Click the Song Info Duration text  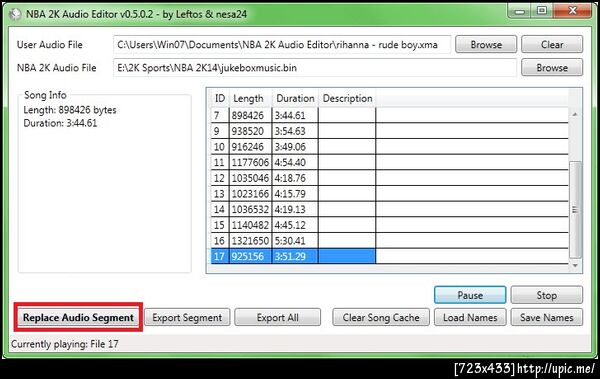[x=60, y=123]
